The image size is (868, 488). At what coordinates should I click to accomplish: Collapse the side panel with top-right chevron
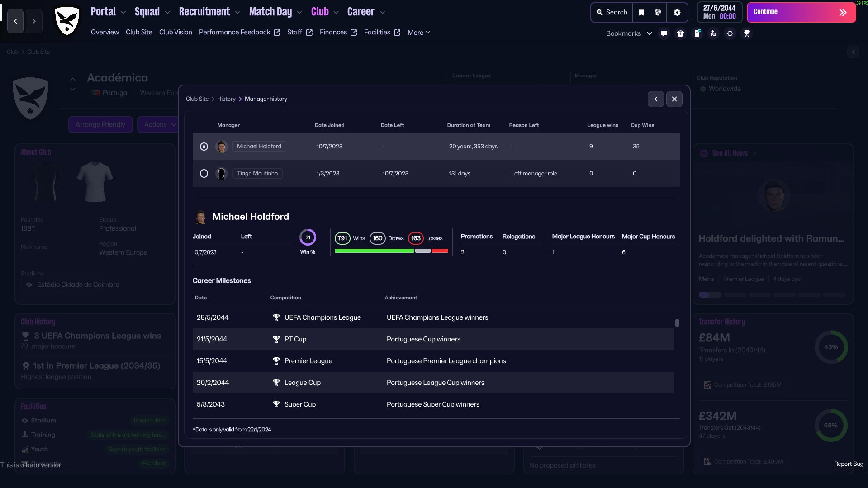click(x=854, y=52)
